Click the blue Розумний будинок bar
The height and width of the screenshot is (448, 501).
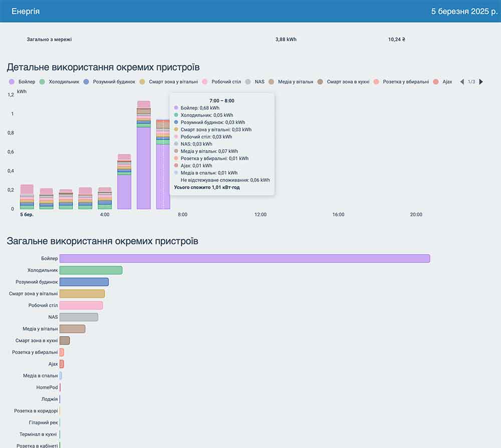point(84,282)
